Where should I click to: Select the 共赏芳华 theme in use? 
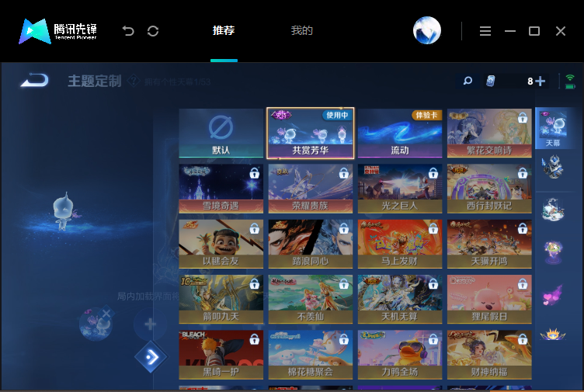[311, 133]
